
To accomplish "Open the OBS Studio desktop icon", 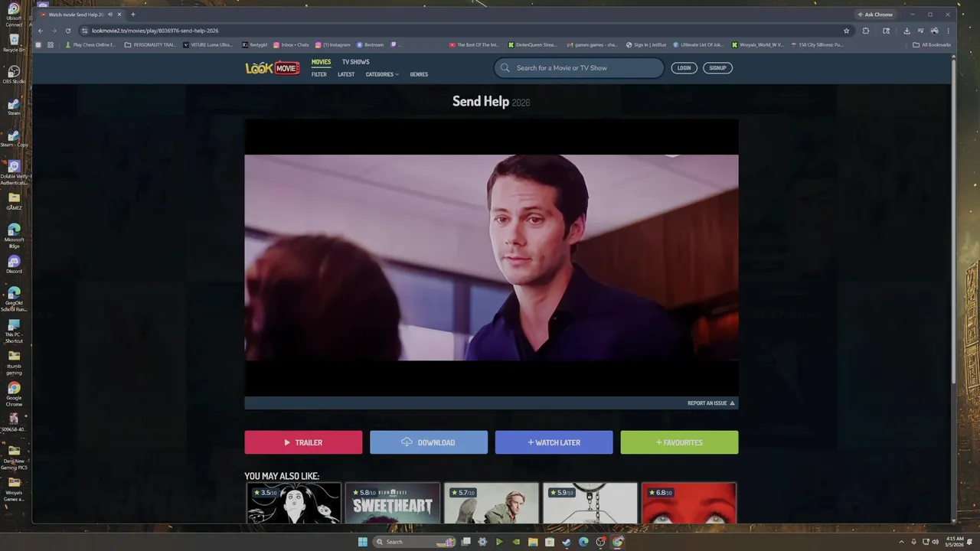I will 14,75.
